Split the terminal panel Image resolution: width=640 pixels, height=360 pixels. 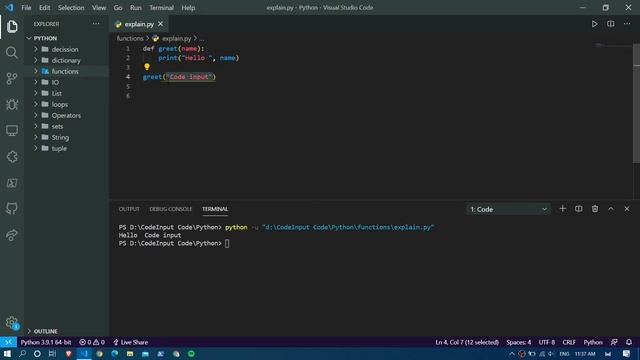coord(578,209)
